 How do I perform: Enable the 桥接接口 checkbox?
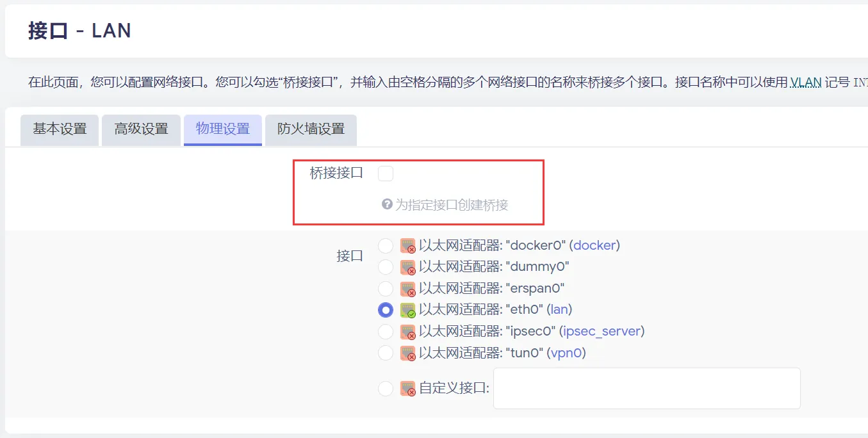(x=386, y=173)
